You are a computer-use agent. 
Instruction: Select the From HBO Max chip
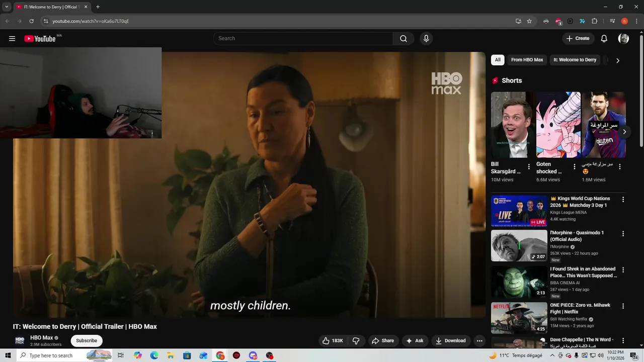pyautogui.click(x=527, y=60)
